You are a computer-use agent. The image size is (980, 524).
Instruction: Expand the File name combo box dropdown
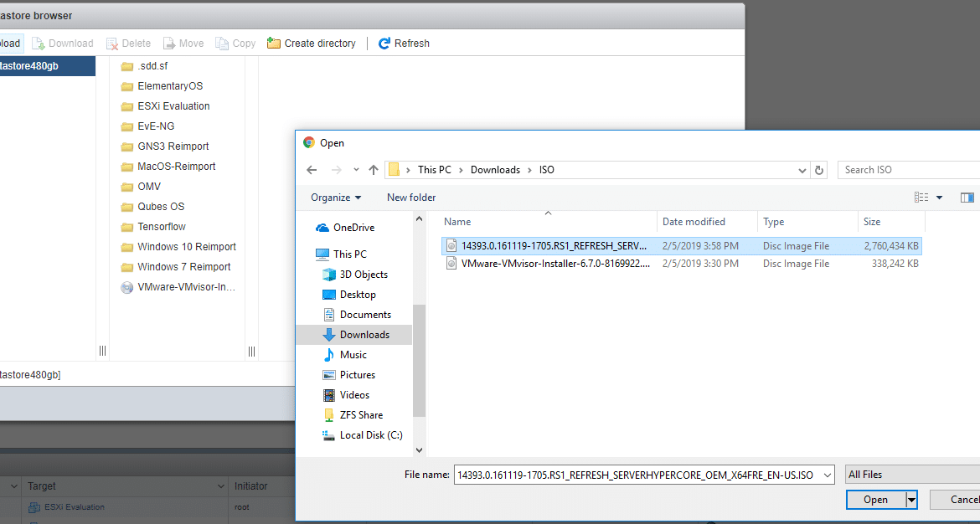828,475
